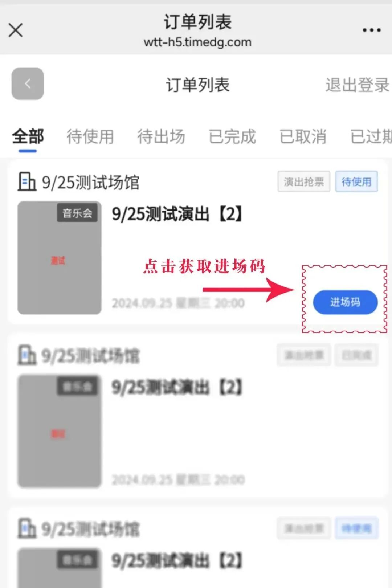The image size is (392, 588).
Task: Tap the blue 待使用 status badge
Action: pyautogui.click(x=356, y=181)
